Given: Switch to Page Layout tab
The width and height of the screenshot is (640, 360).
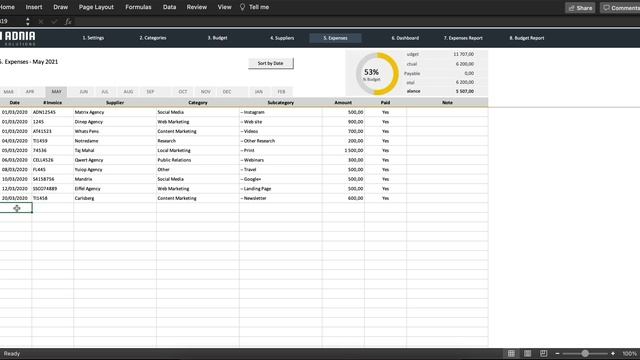Looking at the screenshot, I should [96, 7].
